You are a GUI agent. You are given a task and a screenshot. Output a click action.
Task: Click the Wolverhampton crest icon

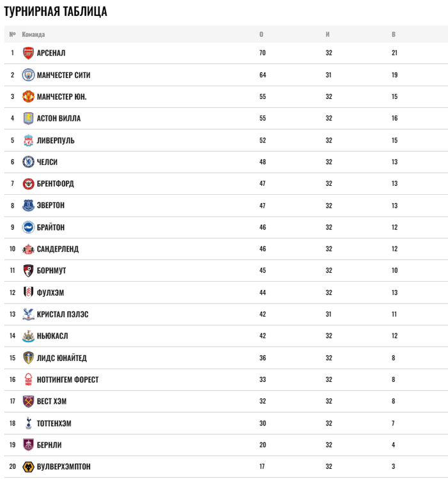click(28, 467)
